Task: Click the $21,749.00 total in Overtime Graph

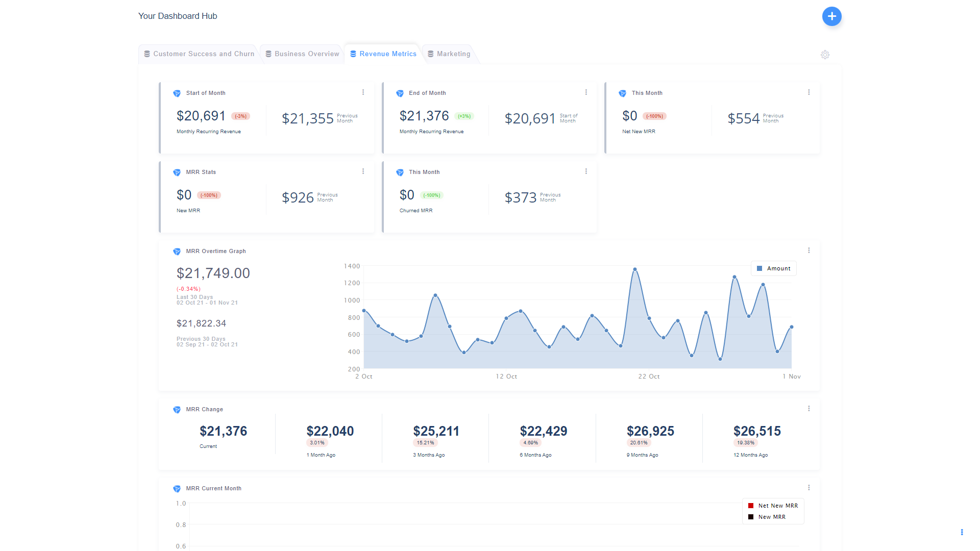Action: click(213, 273)
